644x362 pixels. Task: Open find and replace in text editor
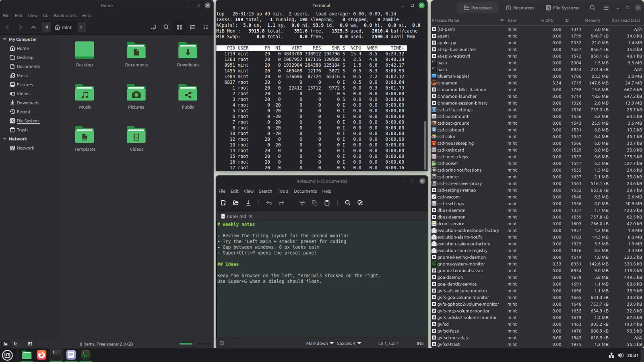360,203
